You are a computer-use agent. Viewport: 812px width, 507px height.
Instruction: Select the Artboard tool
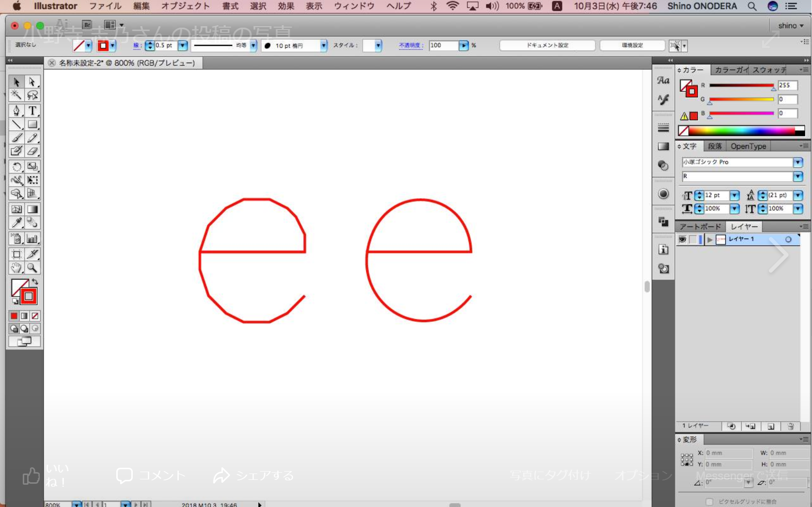(16, 254)
